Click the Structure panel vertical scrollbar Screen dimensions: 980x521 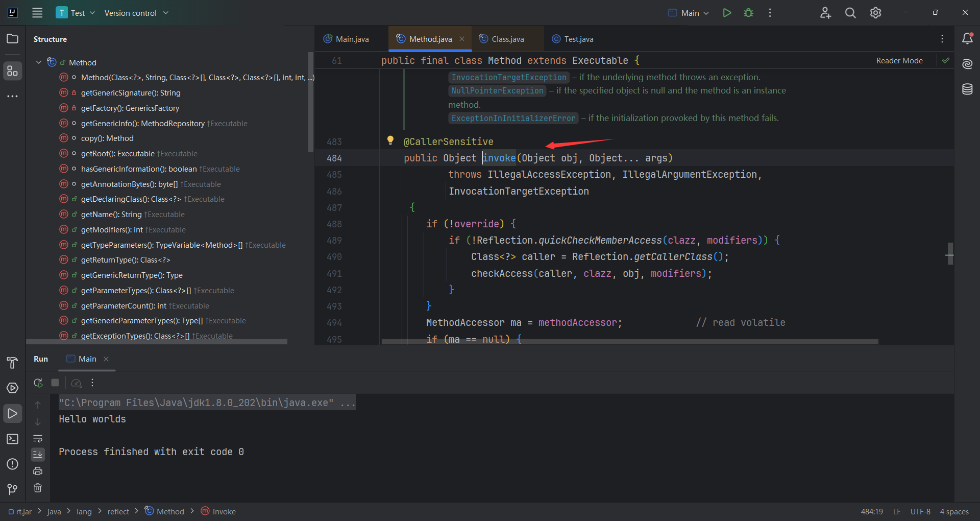(x=310, y=102)
